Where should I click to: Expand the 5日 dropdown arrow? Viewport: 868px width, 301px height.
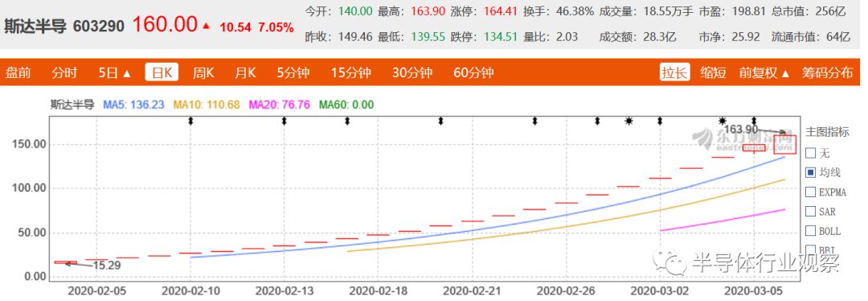click(127, 73)
